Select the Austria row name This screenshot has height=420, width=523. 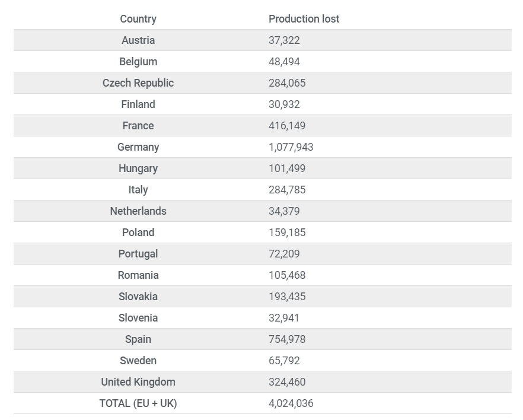[138, 40]
